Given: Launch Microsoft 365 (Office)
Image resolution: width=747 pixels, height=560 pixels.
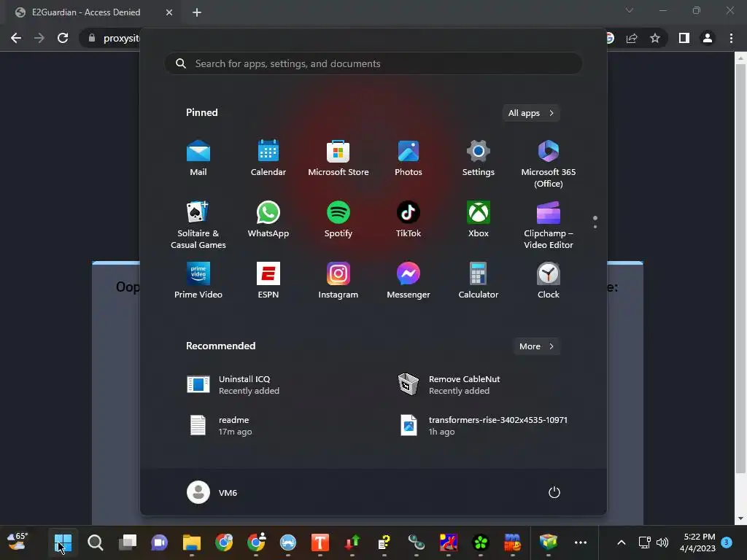Looking at the screenshot, I should point(549,164).
